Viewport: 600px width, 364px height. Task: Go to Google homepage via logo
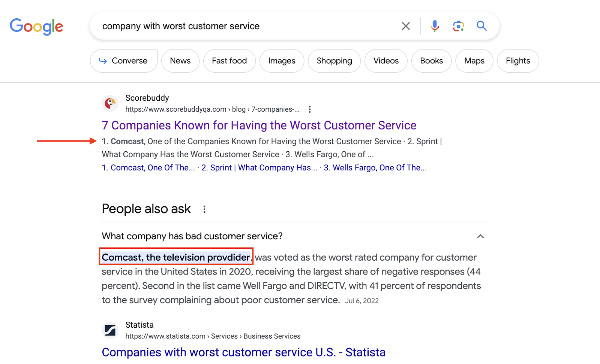tap(36, 27)
